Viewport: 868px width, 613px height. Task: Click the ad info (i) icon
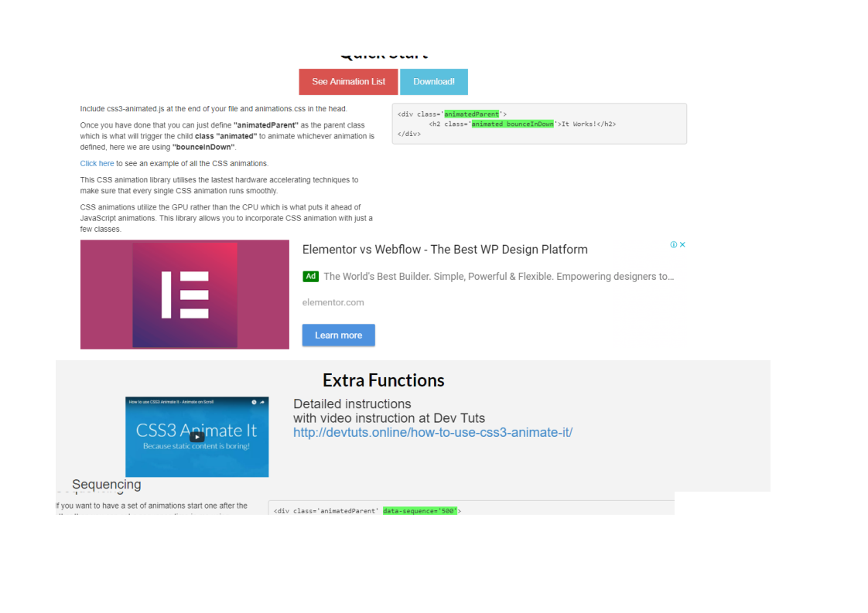pyautogui.click(x=674, y=244)
